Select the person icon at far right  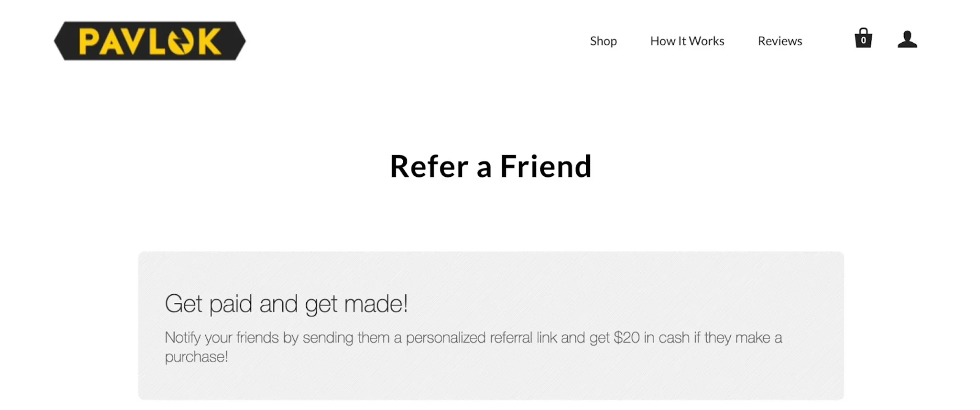tap(907, 39)
